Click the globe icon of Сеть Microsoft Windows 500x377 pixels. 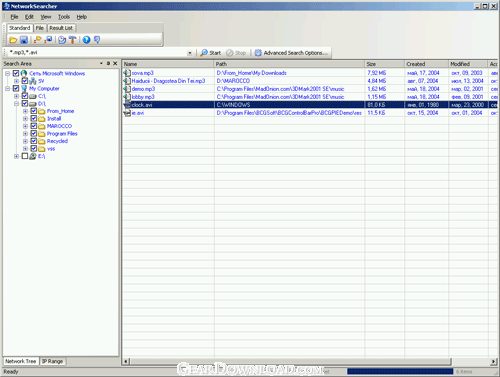(24, 73)
